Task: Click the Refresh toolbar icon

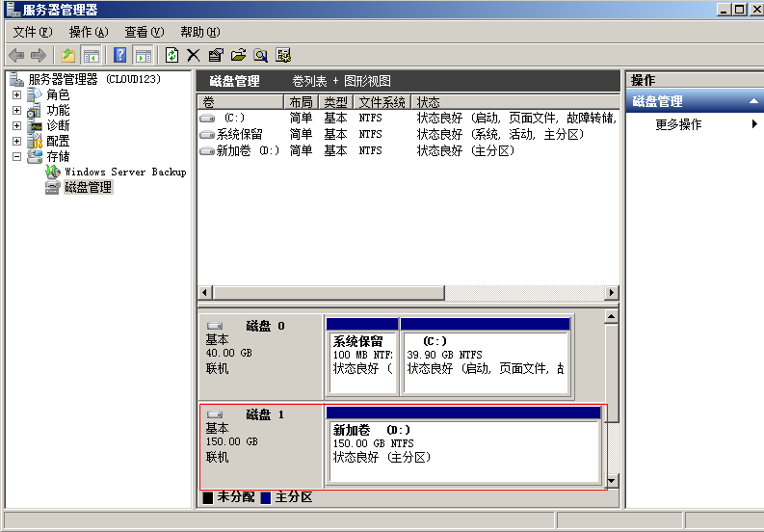Action: pyautogui.click(x=171, y=56)
